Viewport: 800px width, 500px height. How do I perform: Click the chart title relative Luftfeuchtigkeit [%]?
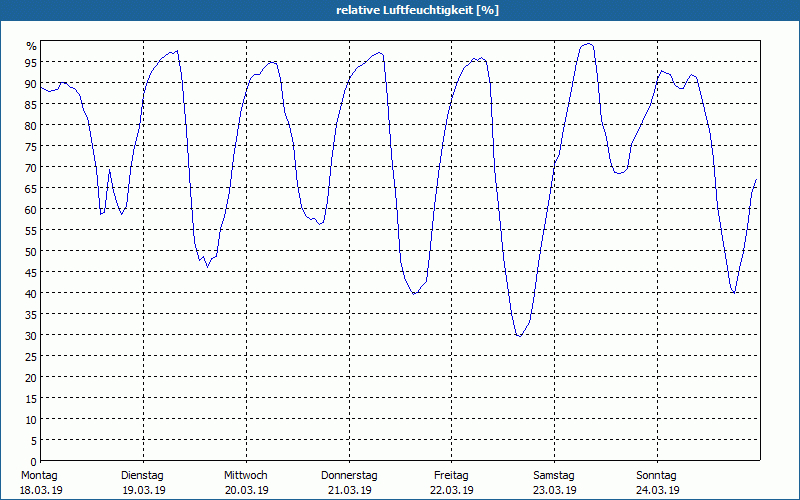click(x=417, y=10)
